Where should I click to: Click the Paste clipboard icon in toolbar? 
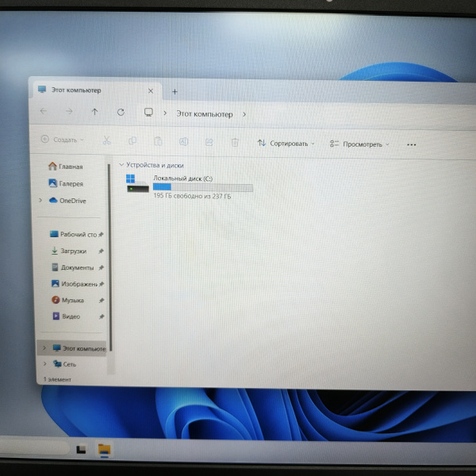158,141
